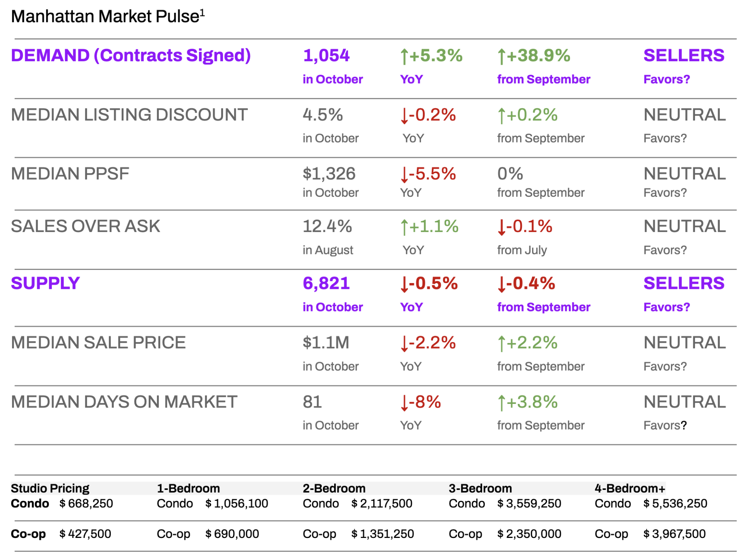Click the SELLERS label in the Demand row

coord(683,55)
